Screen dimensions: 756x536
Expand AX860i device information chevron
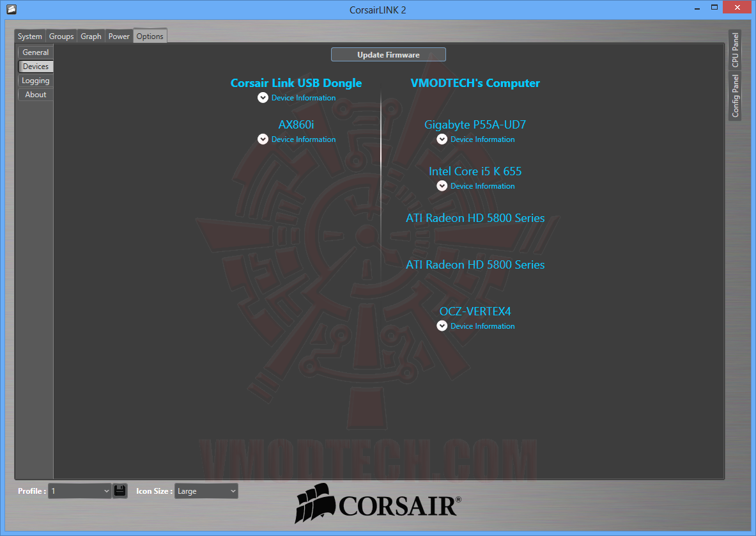point(263,139)
